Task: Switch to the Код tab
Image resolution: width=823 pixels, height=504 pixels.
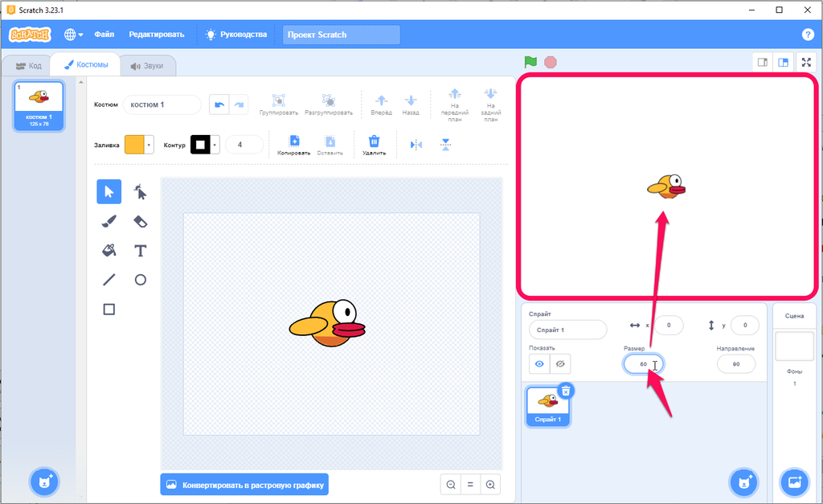Action: 28,66
